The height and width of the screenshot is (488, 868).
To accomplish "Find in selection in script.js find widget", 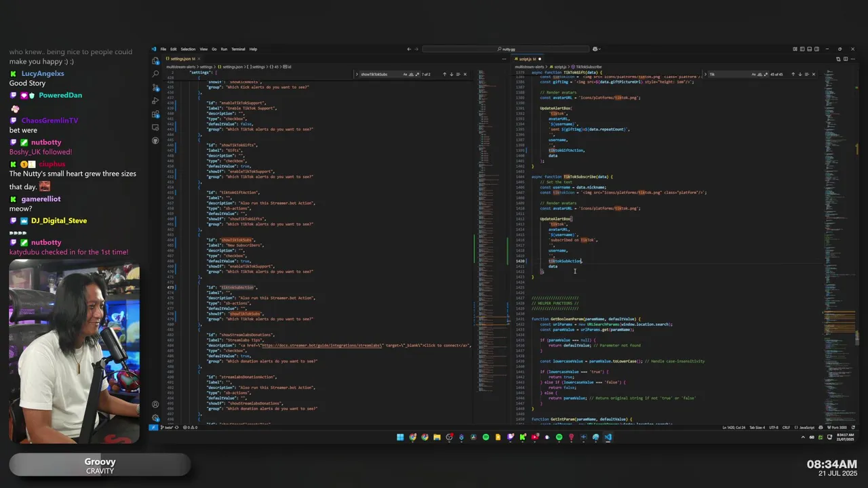I will [807, 75].
